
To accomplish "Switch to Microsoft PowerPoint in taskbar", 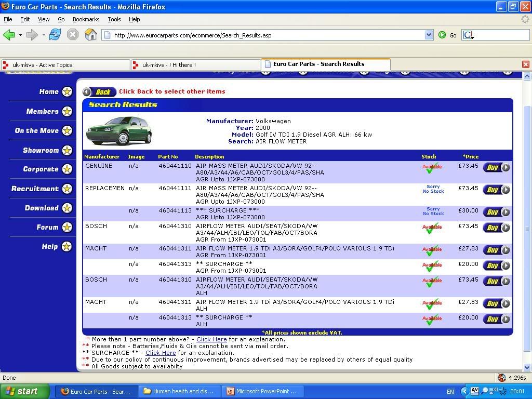I will 262,391.
